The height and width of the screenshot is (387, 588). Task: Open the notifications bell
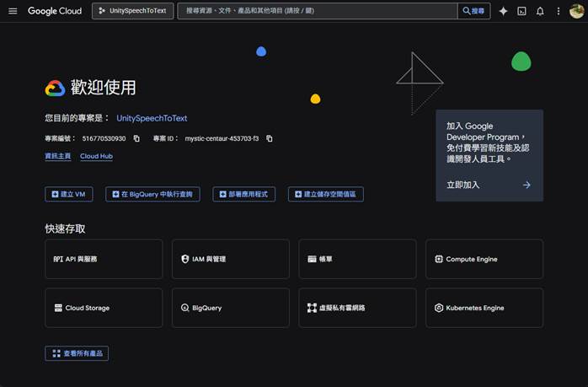coord(540,11)
